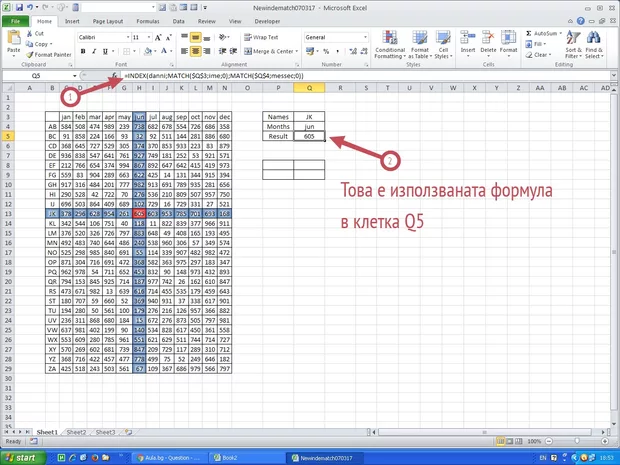This screenshot has height=465, width=620.
Task: Open Conditional Formatting menu
Action: click(390, 45)
